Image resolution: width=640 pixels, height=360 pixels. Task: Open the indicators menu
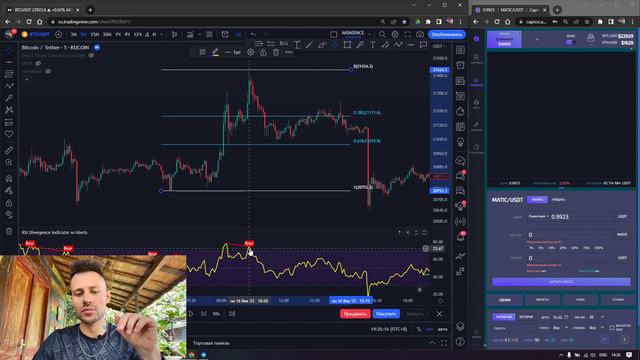point(190,35)
